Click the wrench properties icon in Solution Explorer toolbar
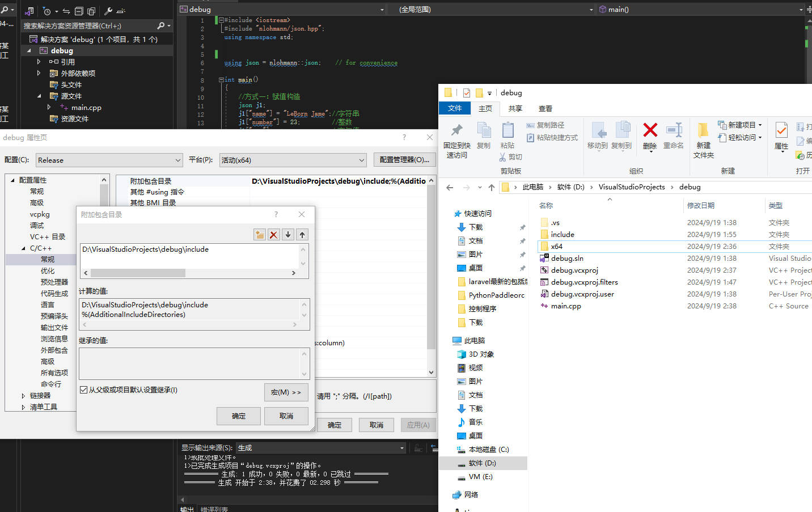This screenshot has width=812, height=512. 108,11
